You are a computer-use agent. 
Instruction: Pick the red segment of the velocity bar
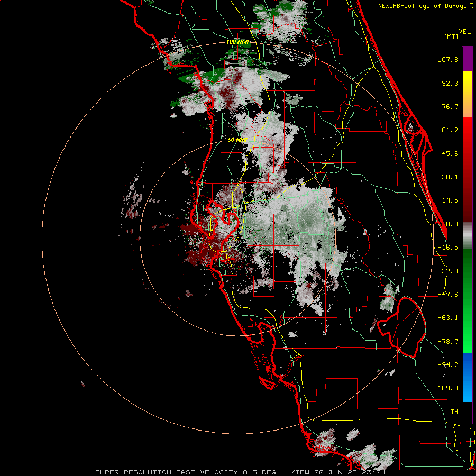pyautogui.click(x=467, y=169)
